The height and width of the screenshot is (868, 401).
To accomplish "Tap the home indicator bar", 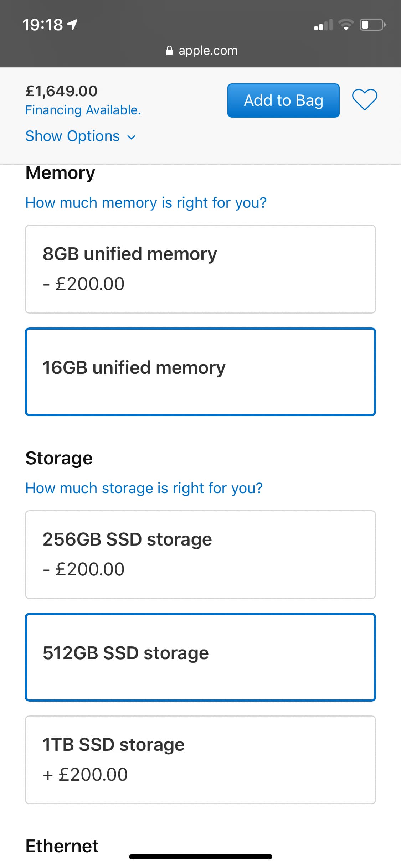I will (x=200, y=857).
